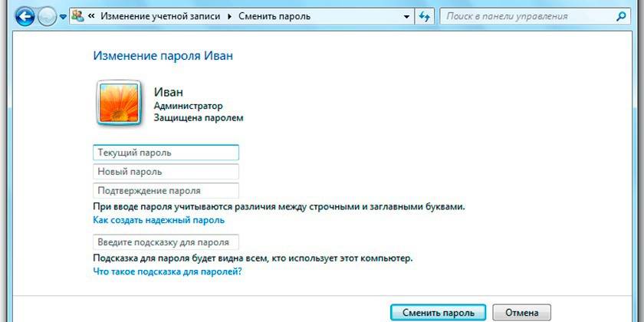644x322 pixels.
Task: Click the 'Введите подсказку для пароля' field
Action: (x=166, y=242)
